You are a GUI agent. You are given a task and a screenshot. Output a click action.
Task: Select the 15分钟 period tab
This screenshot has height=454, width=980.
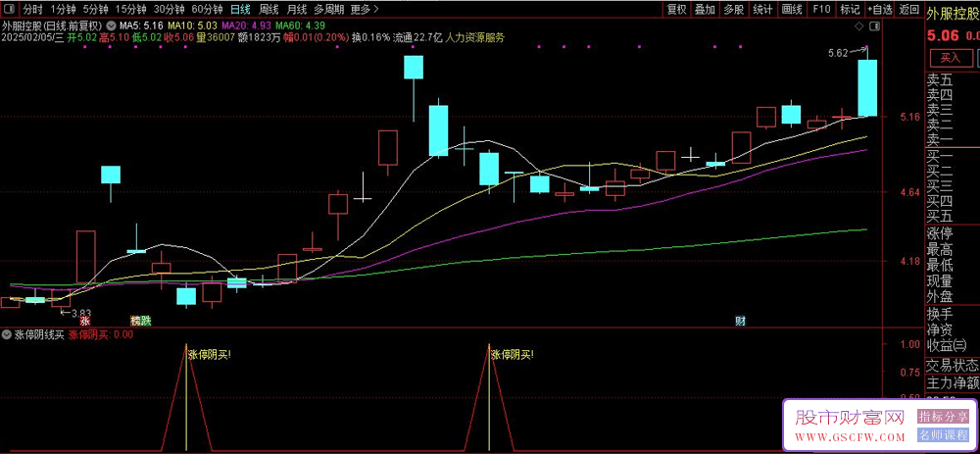pyautogui.click(x=132, y=10)
